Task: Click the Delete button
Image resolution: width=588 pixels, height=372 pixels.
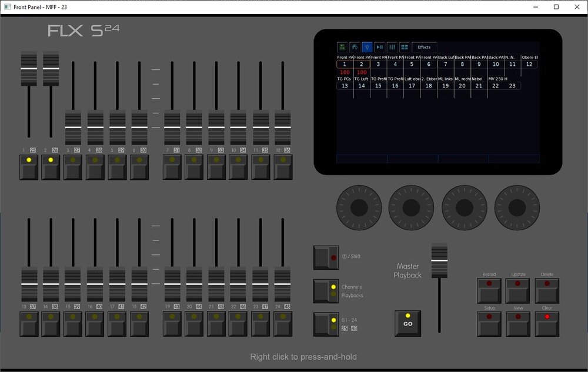Action: [547, 291]
